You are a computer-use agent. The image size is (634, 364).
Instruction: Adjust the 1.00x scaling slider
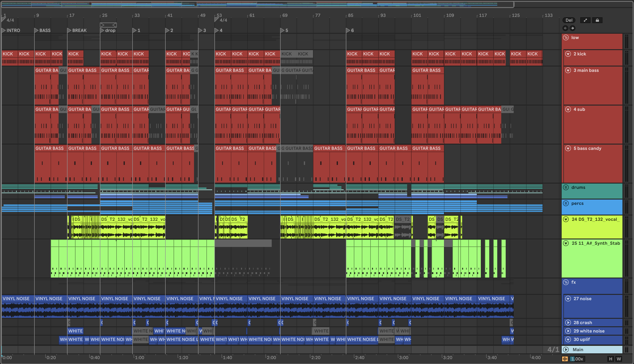pyautogui.click(x=577, y=359)
